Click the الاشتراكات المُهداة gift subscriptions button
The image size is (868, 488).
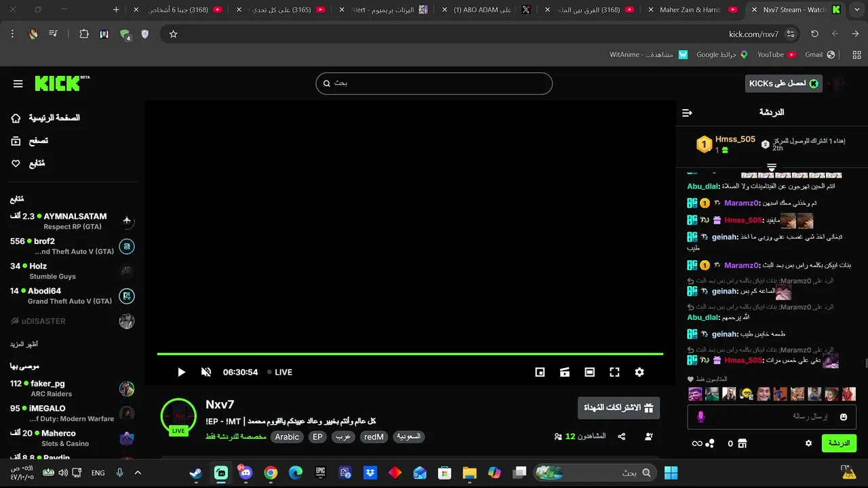pos(618,408)
